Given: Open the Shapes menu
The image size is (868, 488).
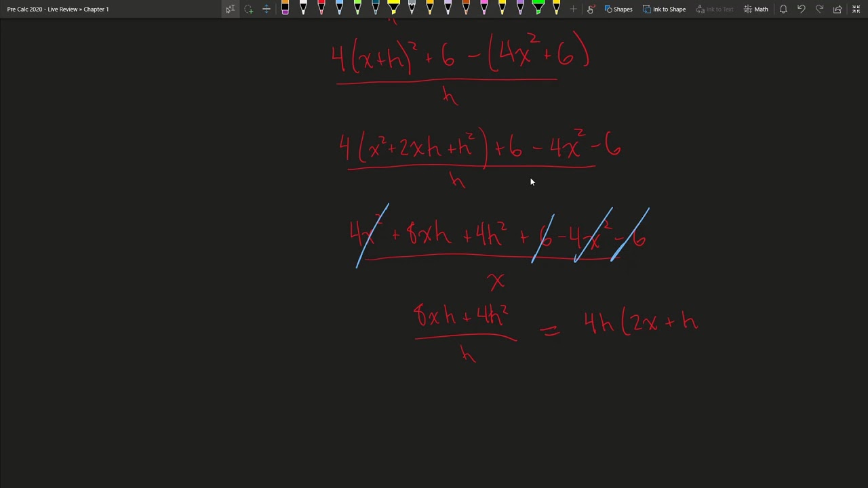Looking at the screenshot, I should coord(618,9).
